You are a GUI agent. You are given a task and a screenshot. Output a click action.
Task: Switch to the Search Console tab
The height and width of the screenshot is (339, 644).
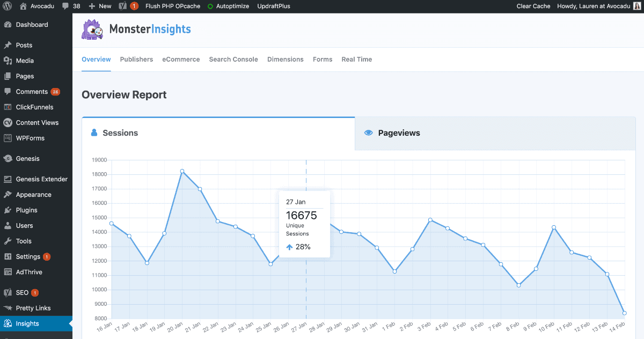(233, 59)
